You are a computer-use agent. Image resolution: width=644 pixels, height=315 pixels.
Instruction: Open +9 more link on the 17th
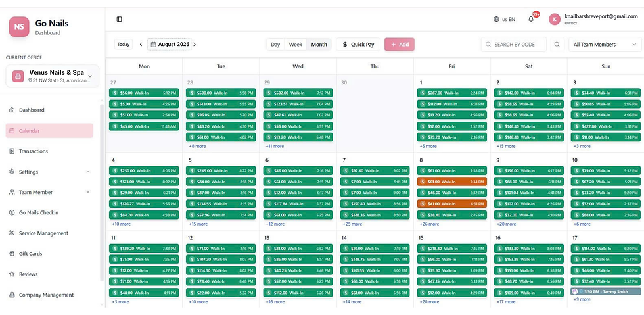click(x=582, y=299)
